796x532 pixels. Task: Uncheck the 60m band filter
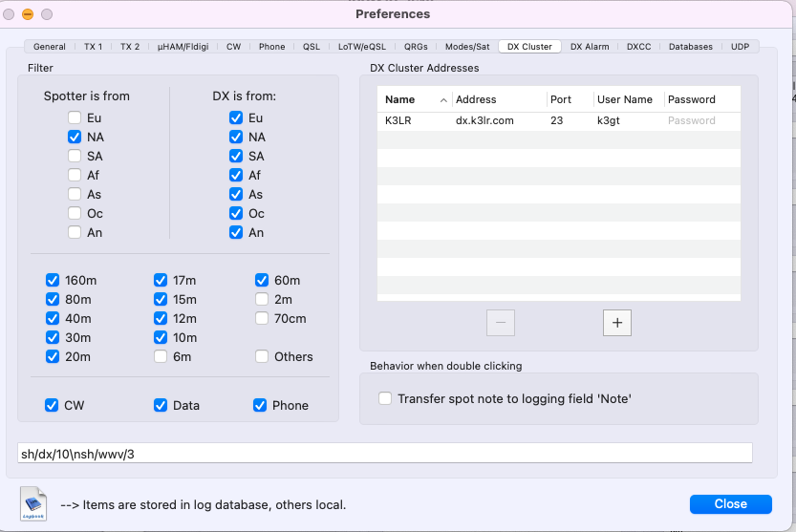coord(262,281)
